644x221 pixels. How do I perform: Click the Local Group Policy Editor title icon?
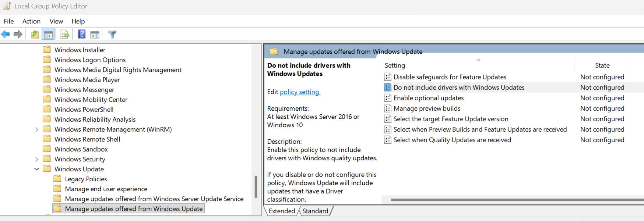tap(7, 6)
